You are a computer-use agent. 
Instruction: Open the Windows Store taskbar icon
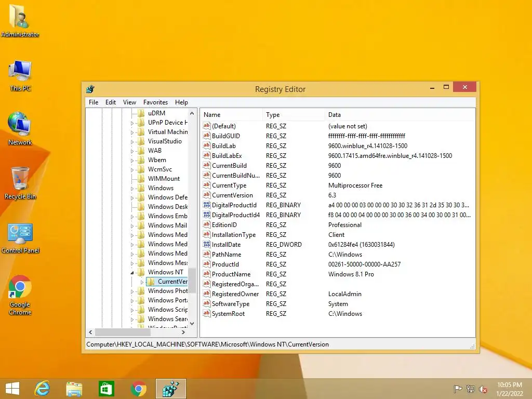click(x=106, y=389)
